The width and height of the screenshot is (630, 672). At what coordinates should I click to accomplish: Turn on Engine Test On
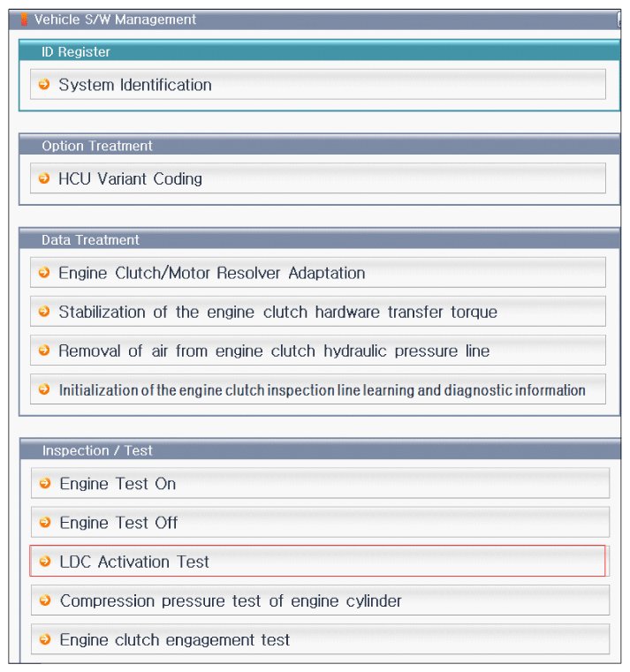coord(320,483)
